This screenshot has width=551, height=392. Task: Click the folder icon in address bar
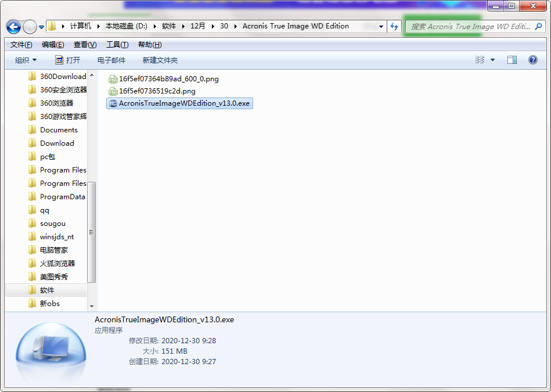(52, 26)
